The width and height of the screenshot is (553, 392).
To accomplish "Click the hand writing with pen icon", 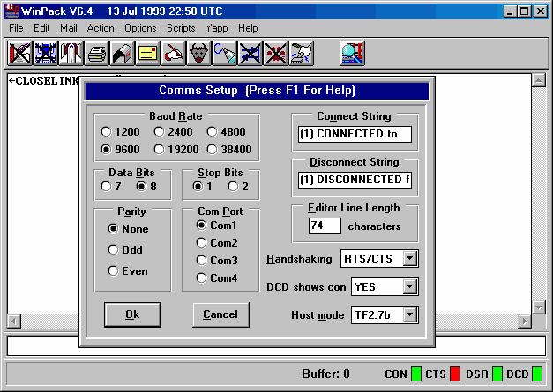I will click(173, 54).
